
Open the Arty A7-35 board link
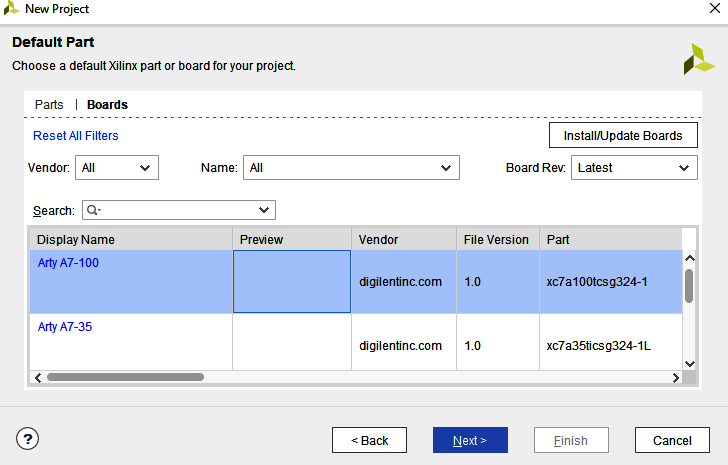65,327
